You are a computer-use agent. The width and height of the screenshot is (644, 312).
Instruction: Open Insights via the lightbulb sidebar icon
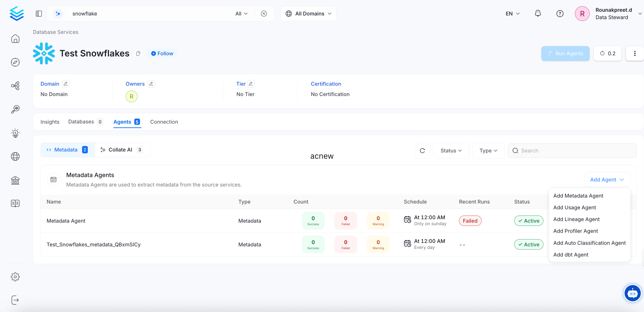tap(15, 133)
